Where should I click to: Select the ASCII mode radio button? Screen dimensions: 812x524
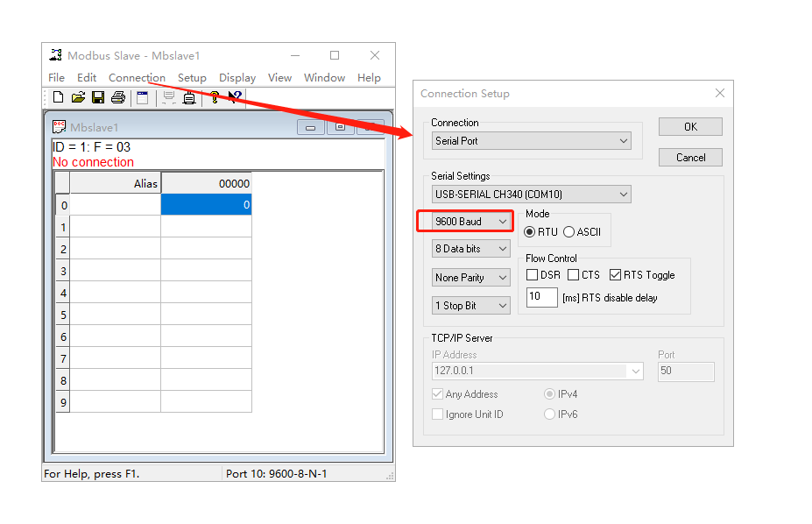tap(569, 232)
